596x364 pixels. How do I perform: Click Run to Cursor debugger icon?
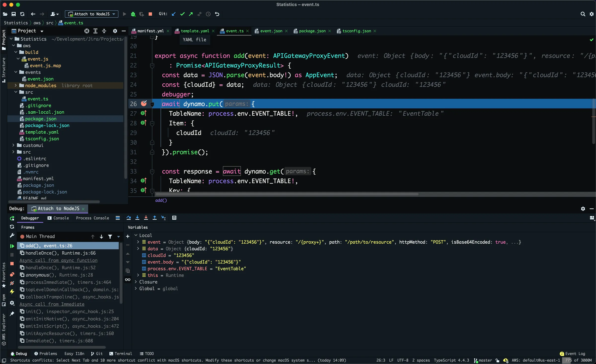(163, 218)
